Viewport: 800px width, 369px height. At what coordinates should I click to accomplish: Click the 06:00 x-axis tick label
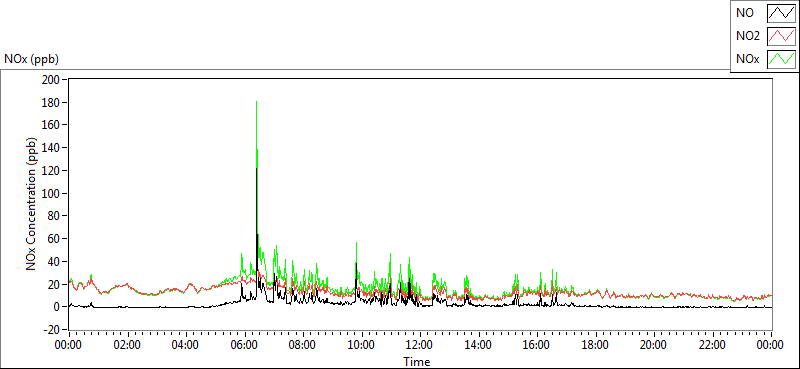tap(244, 345)
